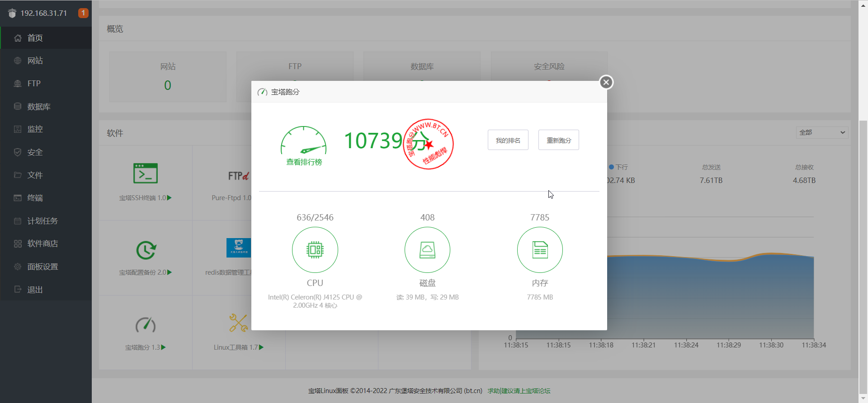This screenshot has height=403, width=868.
Task: Click 退出 to log out
Action: (46, 290)
